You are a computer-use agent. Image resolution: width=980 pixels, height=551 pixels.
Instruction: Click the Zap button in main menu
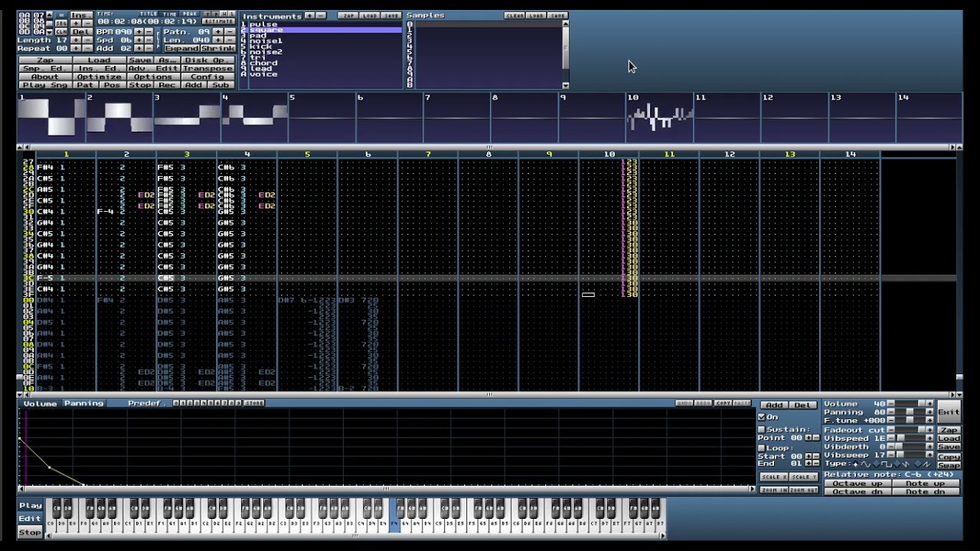(x=45, y=60)
